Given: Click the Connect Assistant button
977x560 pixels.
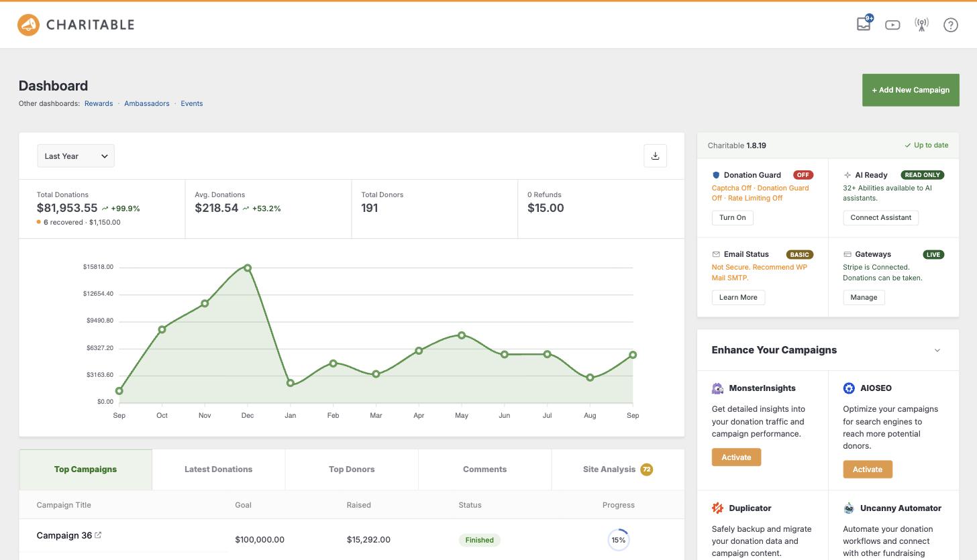Looking at the screenshot, I should [x=881, y=217].
